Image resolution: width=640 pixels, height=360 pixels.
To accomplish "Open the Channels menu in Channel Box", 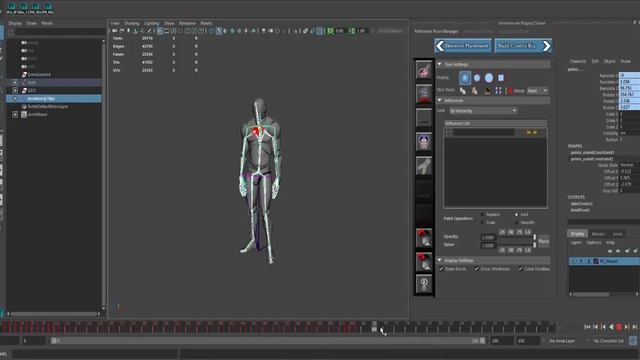I will tap(578, 61).
